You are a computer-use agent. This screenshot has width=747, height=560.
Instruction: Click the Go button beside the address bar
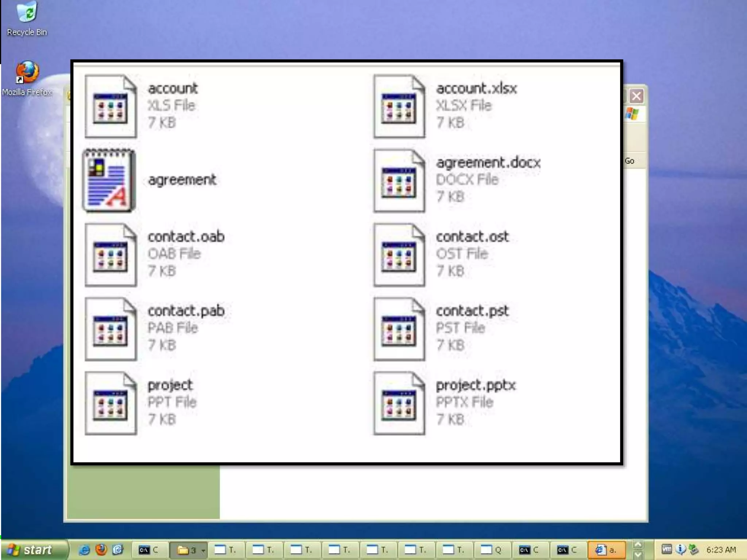tap(630, 161)
